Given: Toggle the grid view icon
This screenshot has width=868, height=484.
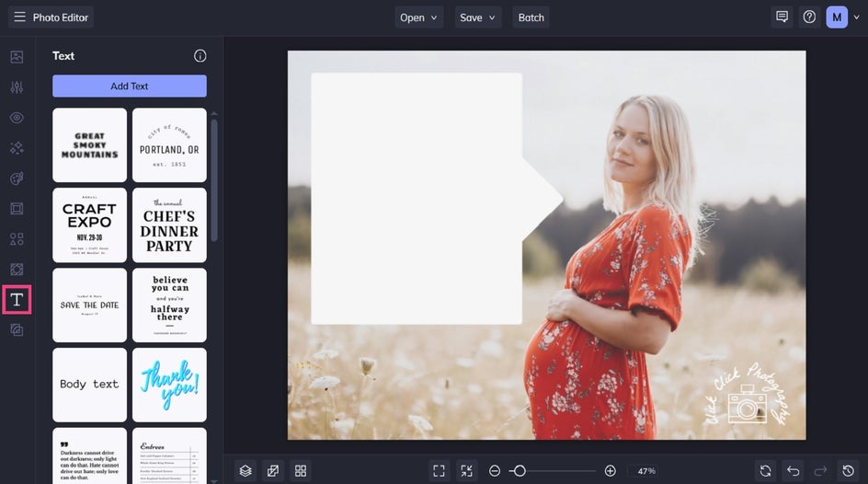Looking at the screenshot, I should pyautogui.click(x=301, y=471).
